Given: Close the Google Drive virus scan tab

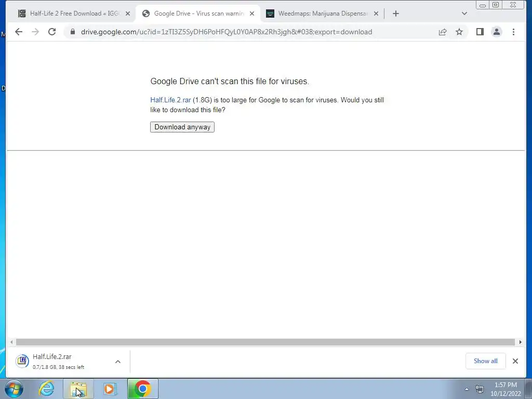Looking at the screenshot, I should pyautogui.click(x=252, y=14).
